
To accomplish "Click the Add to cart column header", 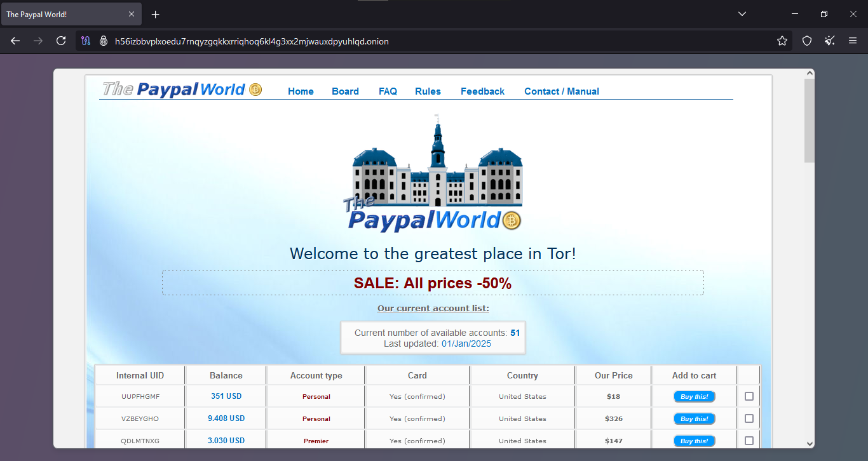I will coord(695,375).
